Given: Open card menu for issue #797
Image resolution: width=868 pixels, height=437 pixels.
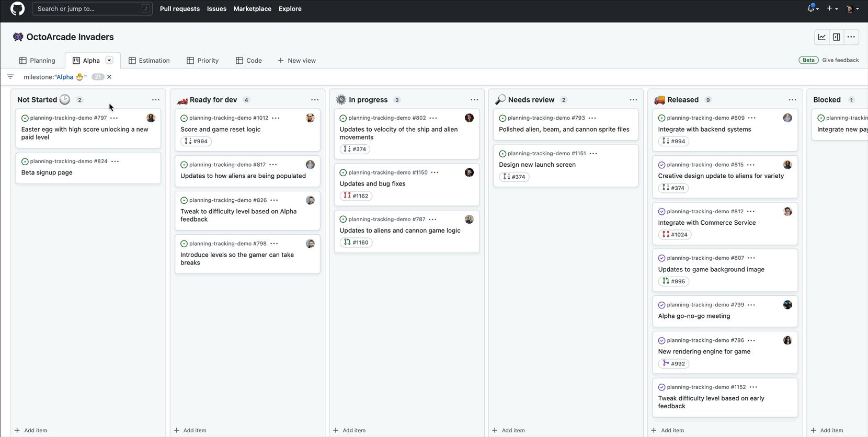Looking at the screenshot, I should [x=114, y=118].
